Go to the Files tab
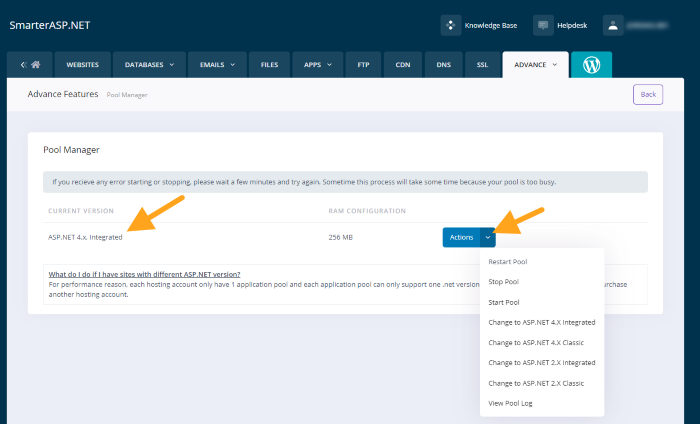 pos(269,65)
